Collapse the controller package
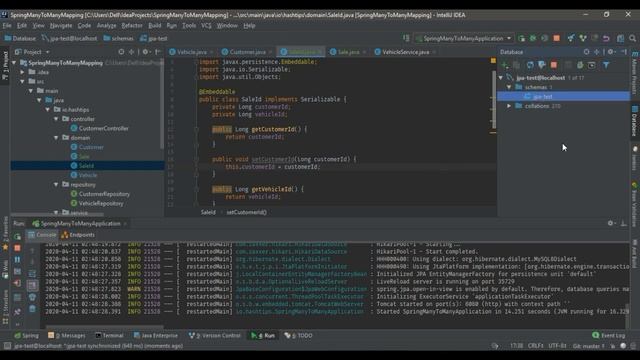 point(56,119)
